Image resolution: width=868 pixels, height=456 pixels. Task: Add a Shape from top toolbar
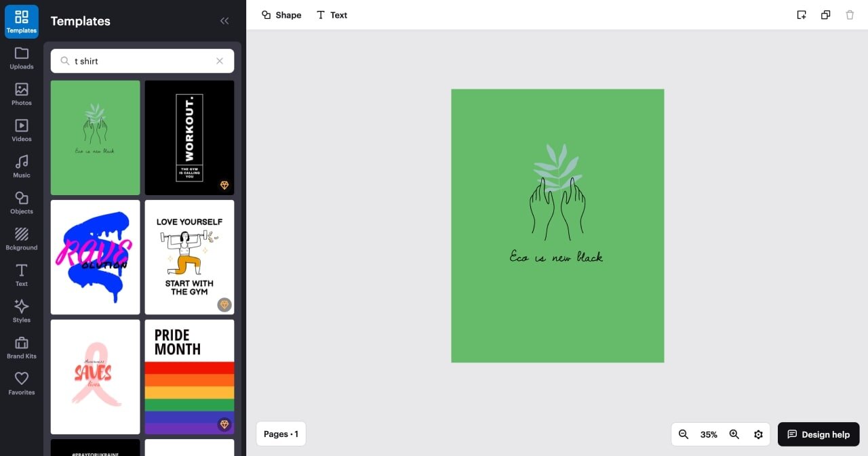(x=281, y=15)
